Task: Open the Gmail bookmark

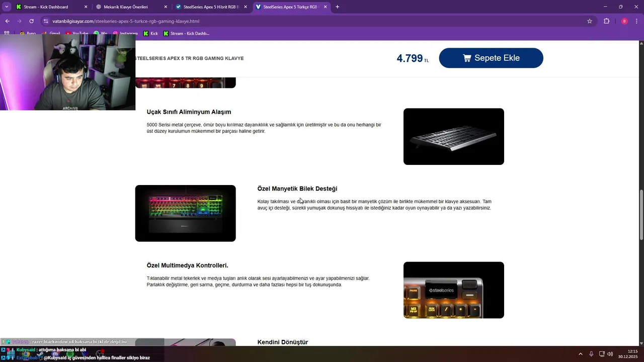Action: (52, 33)
